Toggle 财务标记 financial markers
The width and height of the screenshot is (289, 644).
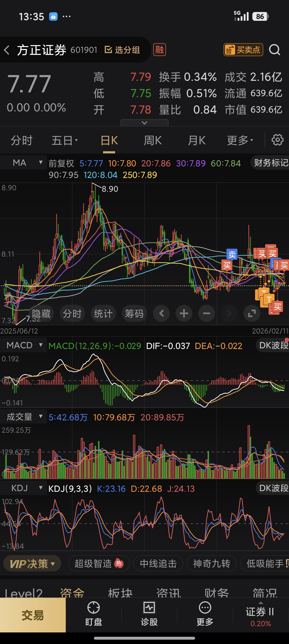point(270,163)
